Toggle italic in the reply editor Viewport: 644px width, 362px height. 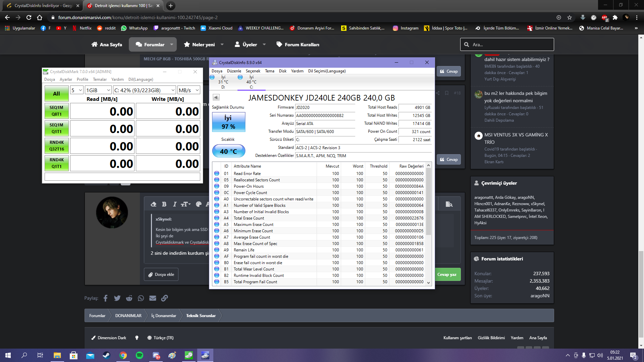174,204
